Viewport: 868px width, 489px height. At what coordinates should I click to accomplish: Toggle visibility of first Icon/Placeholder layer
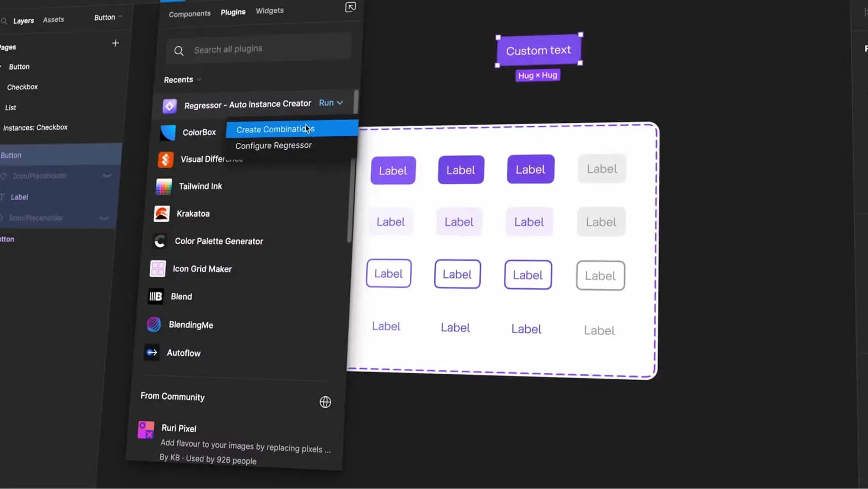[107, 176]
